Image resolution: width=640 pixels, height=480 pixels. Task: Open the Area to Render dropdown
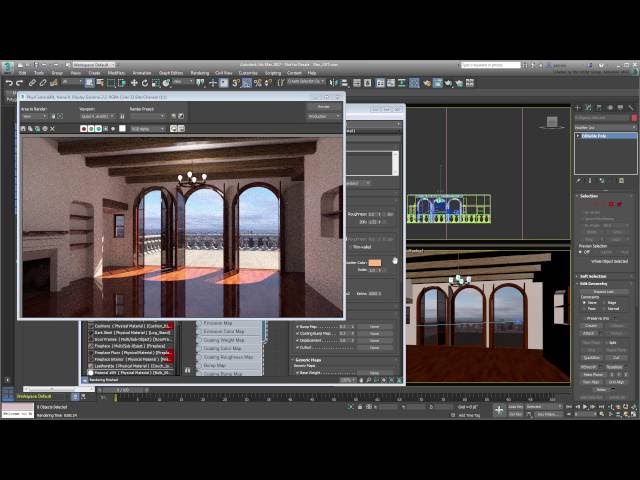point(35,116)
